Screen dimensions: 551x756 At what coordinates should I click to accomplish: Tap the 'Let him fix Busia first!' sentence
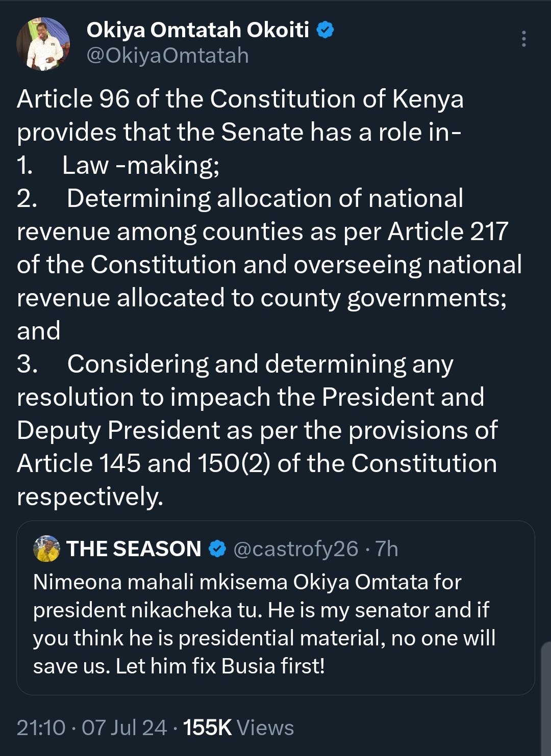pos(220,666)
